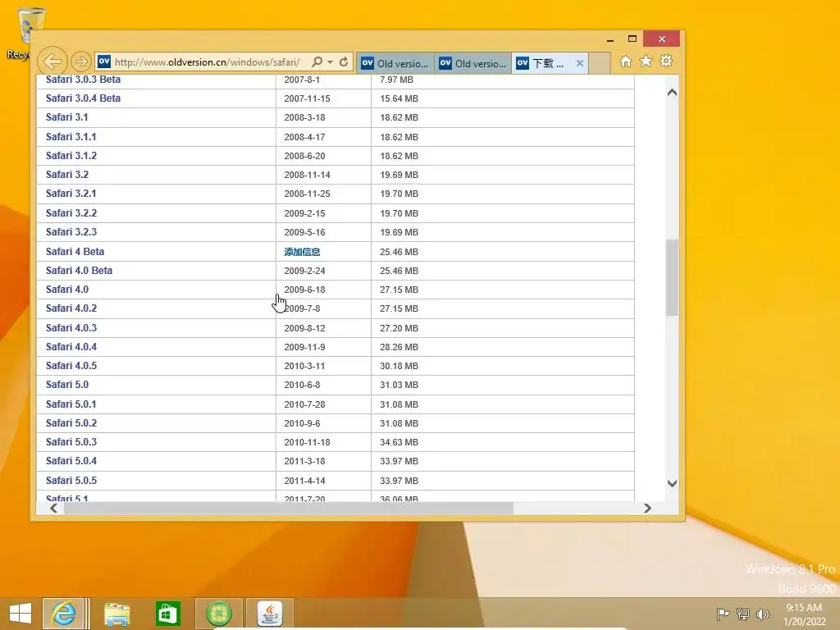Open the Safari 3.2.1 link
Screen dimensions: 840x630
[71, 194]
